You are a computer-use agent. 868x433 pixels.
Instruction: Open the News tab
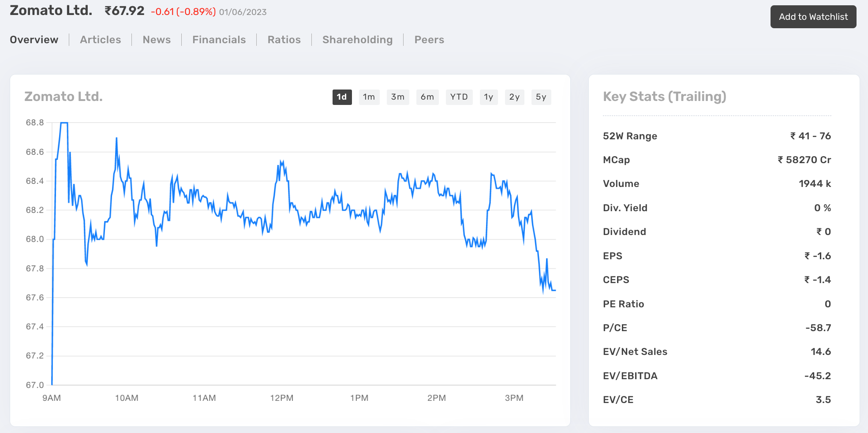[x=157, y=40]
